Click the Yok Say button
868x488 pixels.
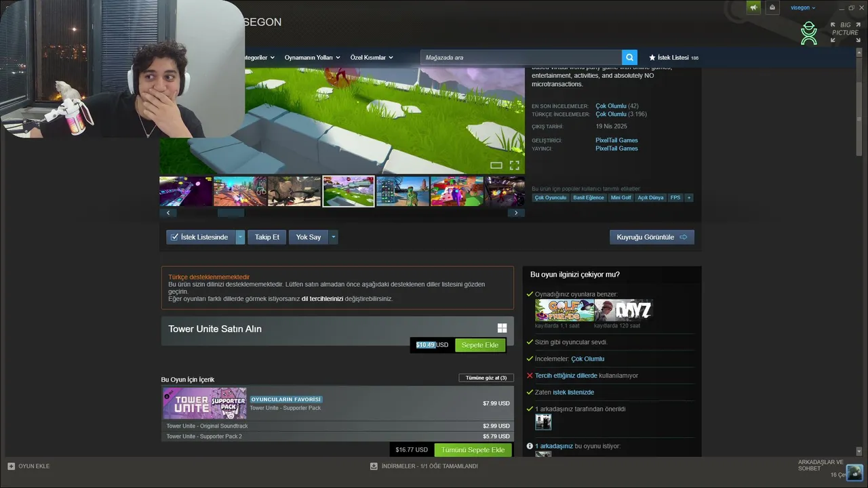[309, 237]
